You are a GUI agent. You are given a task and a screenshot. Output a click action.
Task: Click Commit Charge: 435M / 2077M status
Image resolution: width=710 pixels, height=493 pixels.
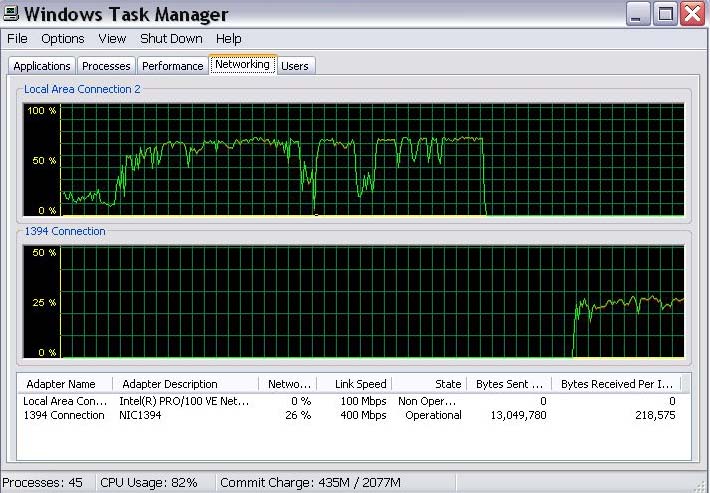click(310, 483)
